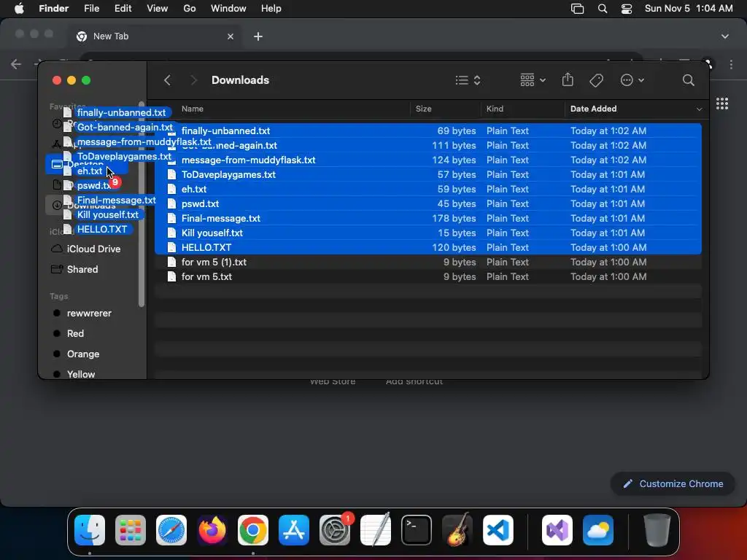Open TextEdit from the Dock
747x560 pixels.
(376, 530)
